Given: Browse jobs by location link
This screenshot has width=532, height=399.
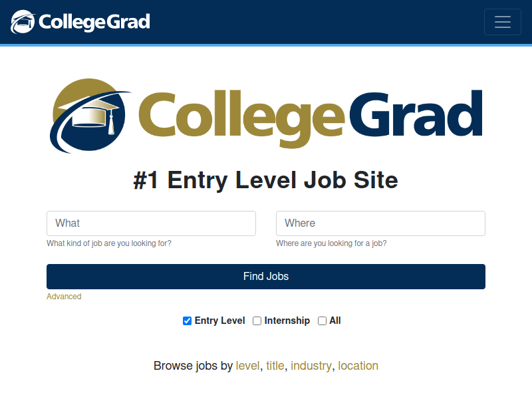Looking at the screenshot, I should [x=358, y=366].
